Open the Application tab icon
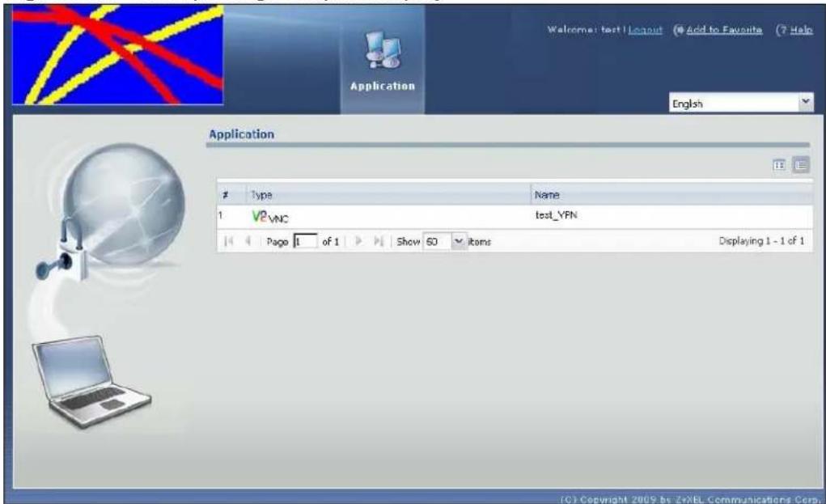 click(383, 50)
